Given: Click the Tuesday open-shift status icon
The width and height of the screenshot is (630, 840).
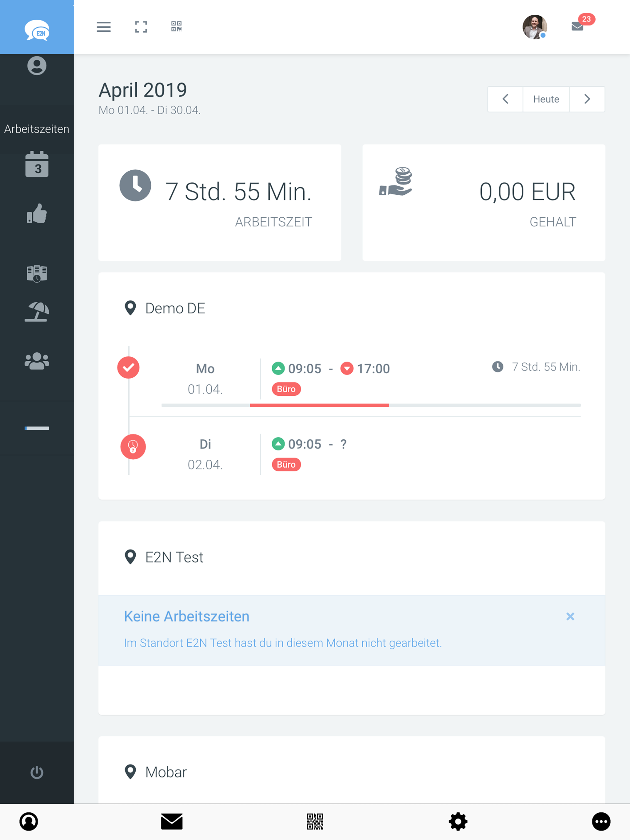Looking at the screenshot, I should [133, 446].
